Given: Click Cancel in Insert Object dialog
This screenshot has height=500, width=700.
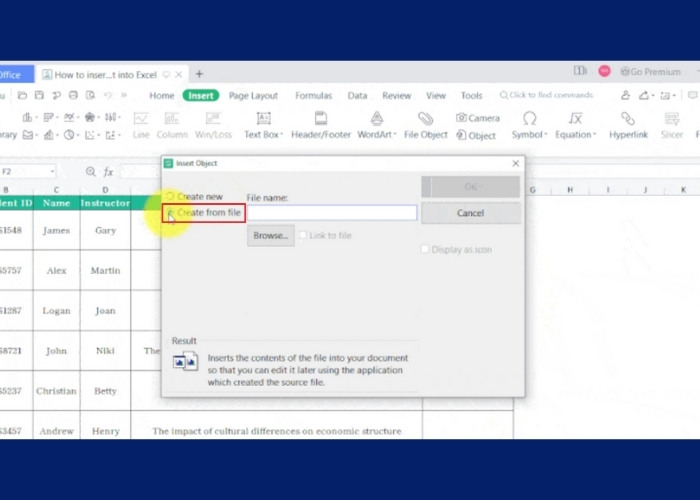Looking at the screenshot, I should point(470,213).
